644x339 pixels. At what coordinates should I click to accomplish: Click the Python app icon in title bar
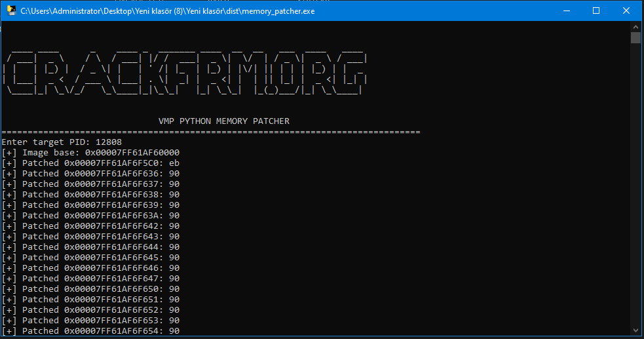[11, 10]
